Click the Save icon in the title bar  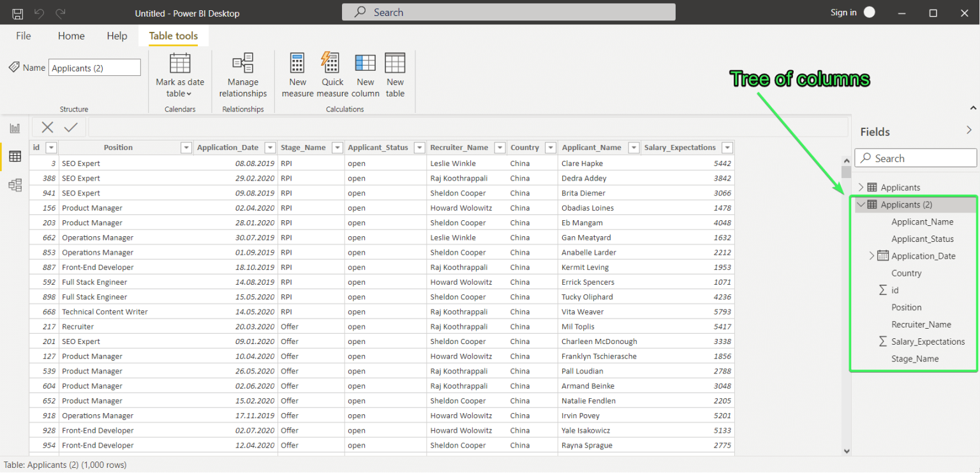(x=16, y=12)
